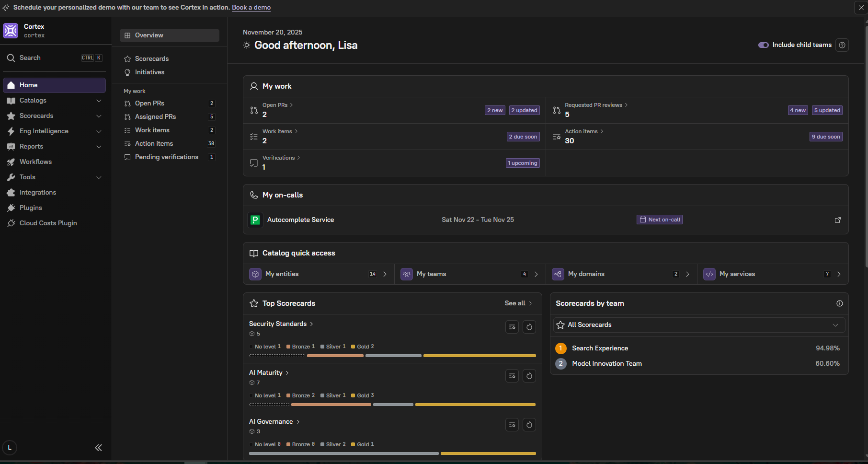868x464 pixels.
Task: Open Pending verifications in My work list
Action: tap(170, 157)
